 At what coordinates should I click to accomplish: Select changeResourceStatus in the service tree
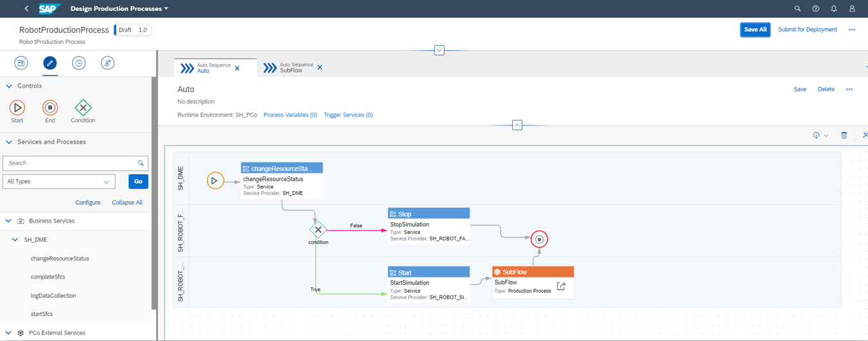(x=60, y=259)
